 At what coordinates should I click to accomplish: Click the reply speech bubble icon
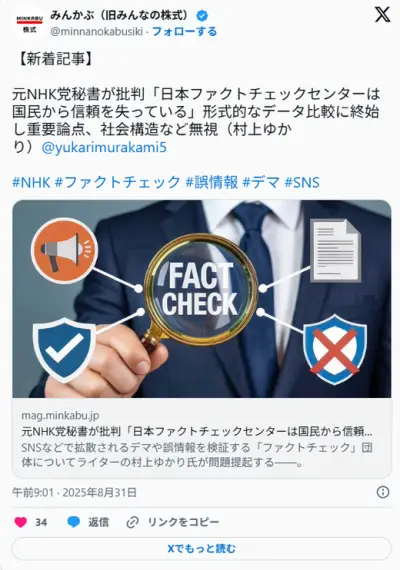click(x=73, y=522)
